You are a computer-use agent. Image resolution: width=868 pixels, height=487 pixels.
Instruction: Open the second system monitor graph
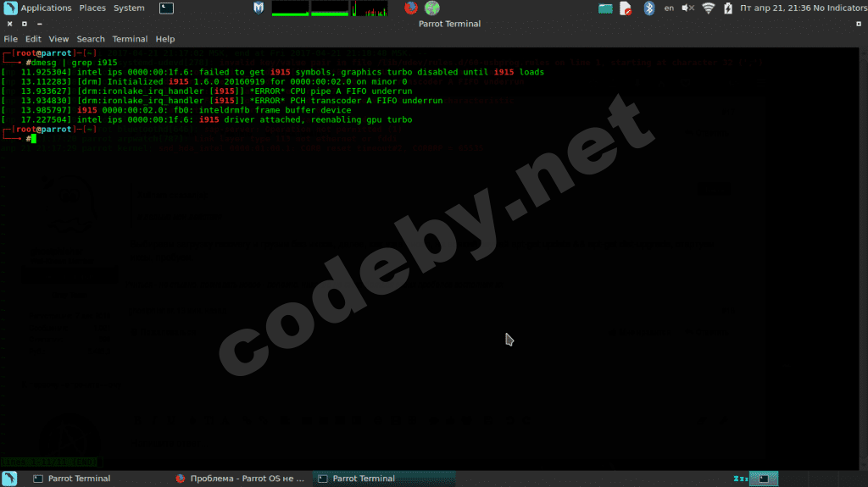coord(330,8)
